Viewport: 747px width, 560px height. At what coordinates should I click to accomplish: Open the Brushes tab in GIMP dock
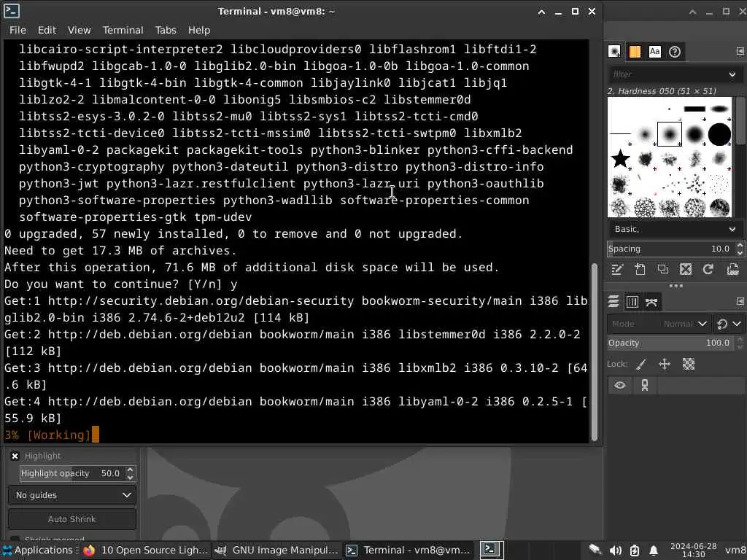(614, 52)
